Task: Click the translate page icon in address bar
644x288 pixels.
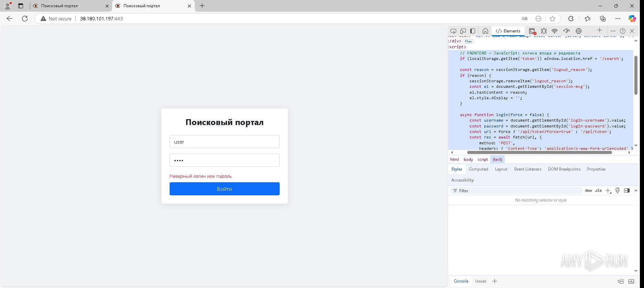Action: (x=525, y=19)
